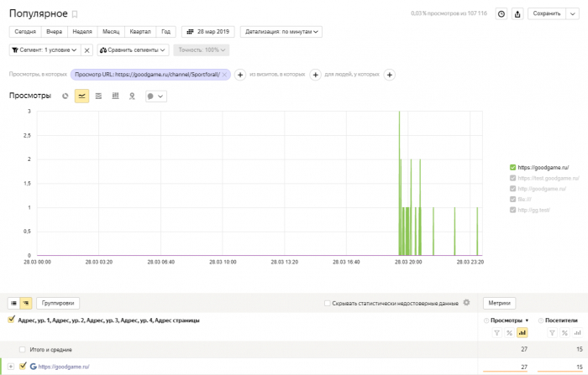This screenshot has width=588, height=375.
Task: Add condition after Просмотр URL chip
Action: (x=240, y=75)
